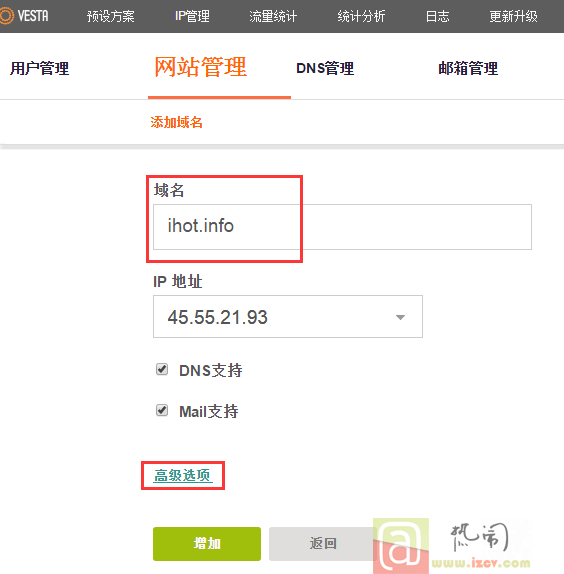Open the IP管理 menu item
Image resolution: width=564 pixels, height=574 pixels.
click(x=192, y=16)
